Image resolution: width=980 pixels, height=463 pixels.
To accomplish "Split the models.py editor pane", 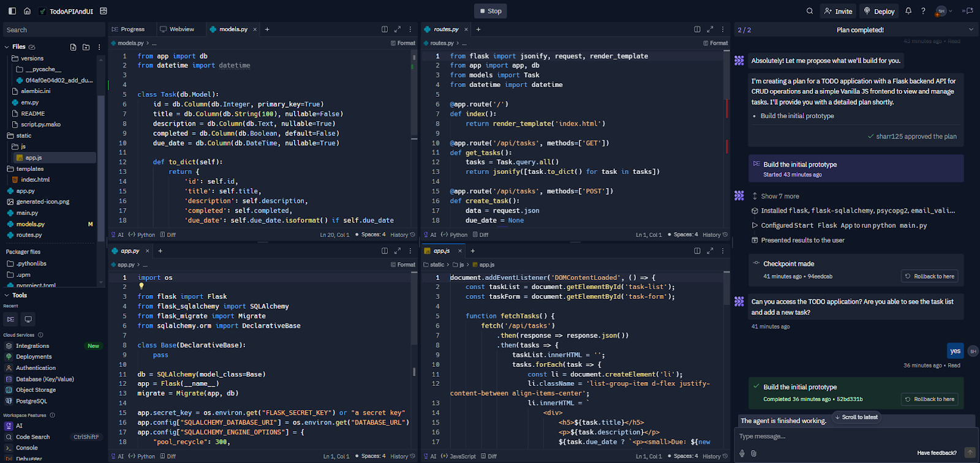I will 385,29.
